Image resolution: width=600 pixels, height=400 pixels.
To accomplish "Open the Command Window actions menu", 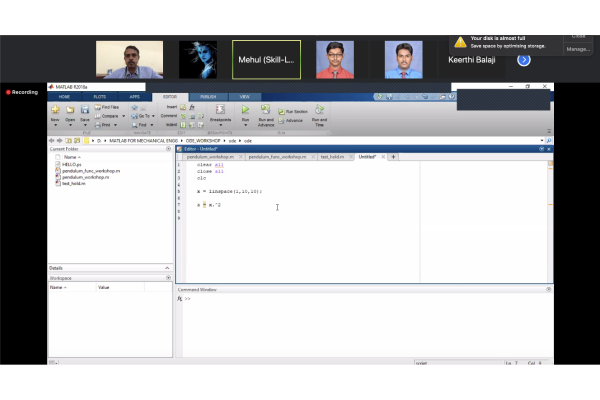I will 549,290.
